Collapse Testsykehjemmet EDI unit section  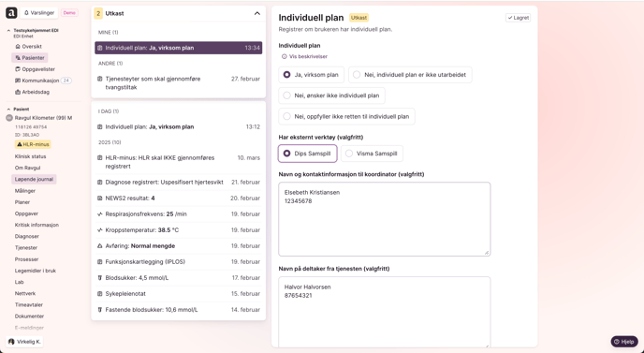point(9,30)
